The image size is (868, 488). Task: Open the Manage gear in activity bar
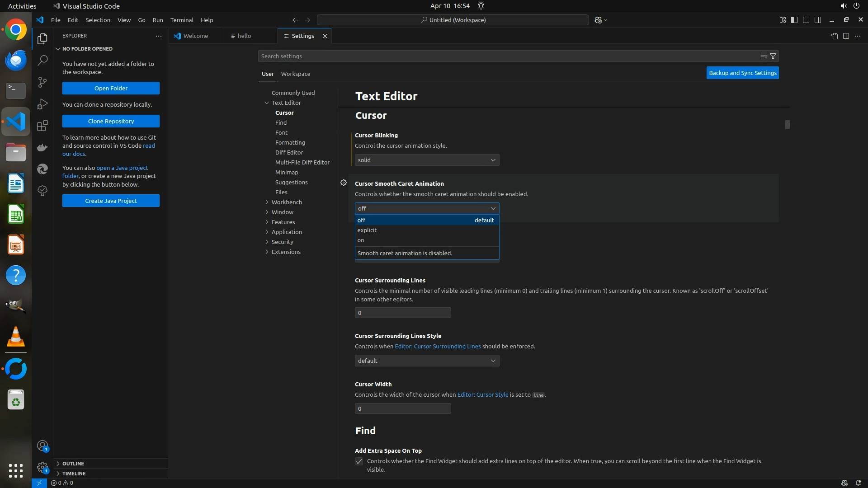(x=42, y=467)
